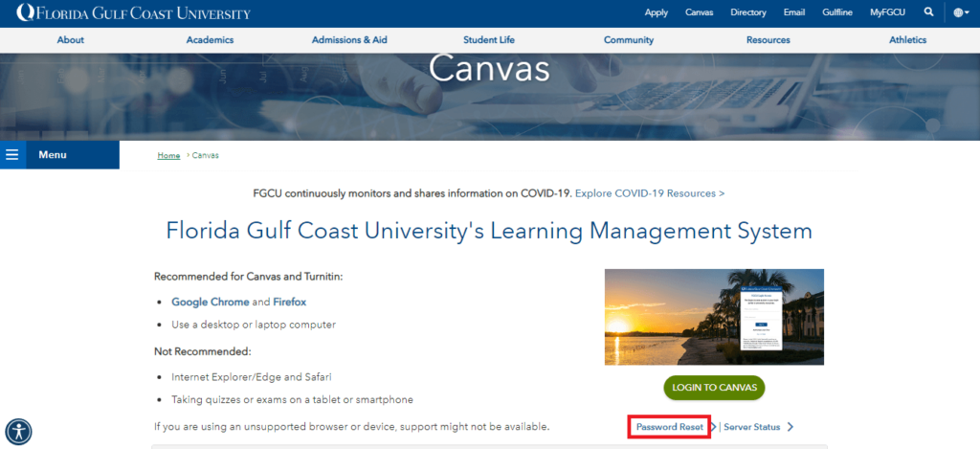Click the sunset login preview image
Screen dimensions: 980x449
tap(714, 317)
